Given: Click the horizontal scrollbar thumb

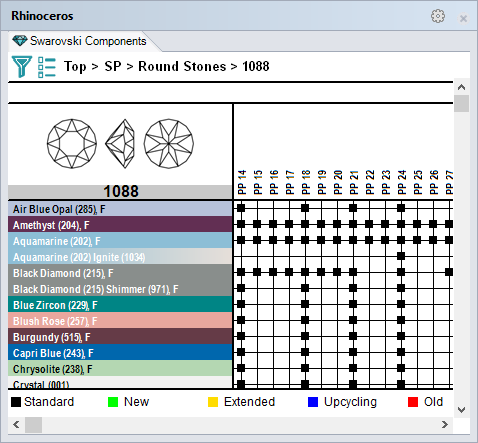Looking at the screenshot, I should click(34, 425).
